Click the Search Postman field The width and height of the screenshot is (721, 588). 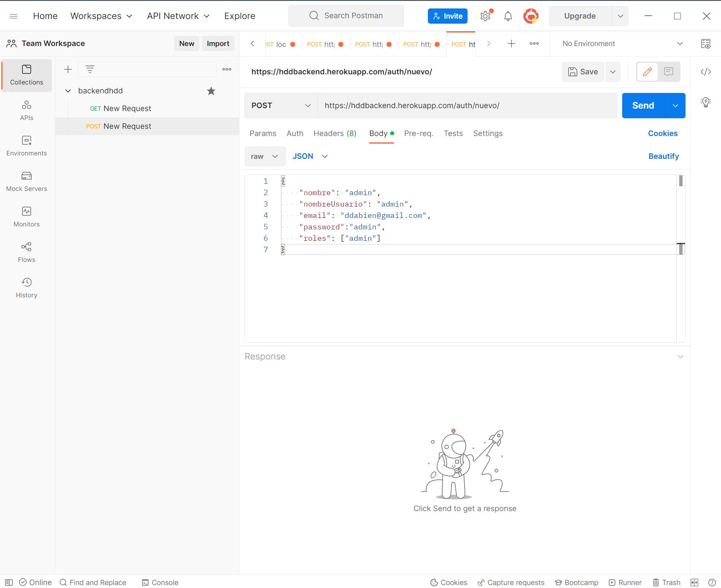pyautogui.click(x=346, y=16)
